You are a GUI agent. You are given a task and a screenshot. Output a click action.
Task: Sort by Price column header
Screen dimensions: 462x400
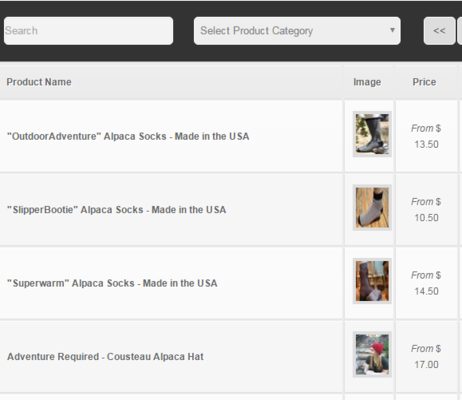pyautogui.click(x=424, y=82)
